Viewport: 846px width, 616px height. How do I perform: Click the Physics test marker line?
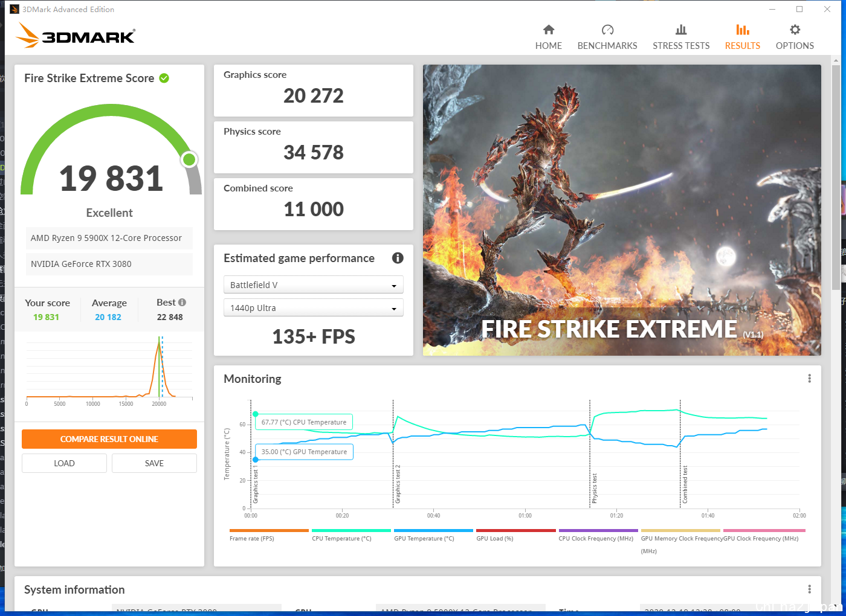(x=590, y=453)
